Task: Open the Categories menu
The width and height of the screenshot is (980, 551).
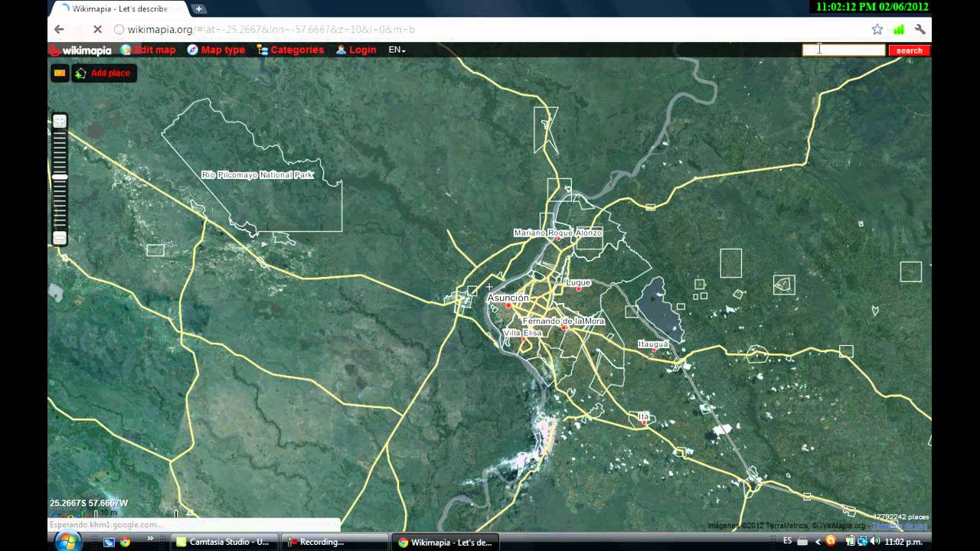Action: [290, 50]
